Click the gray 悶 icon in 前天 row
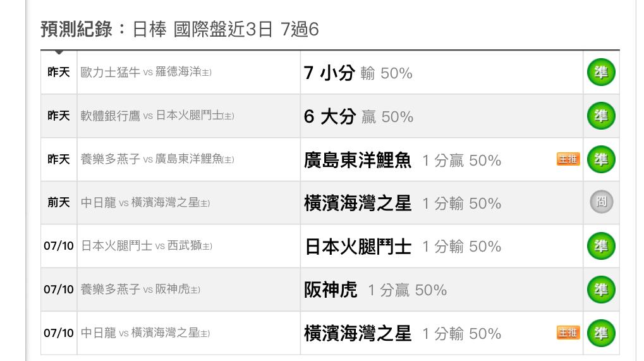 pyautogui.click(x=601, y=202)
